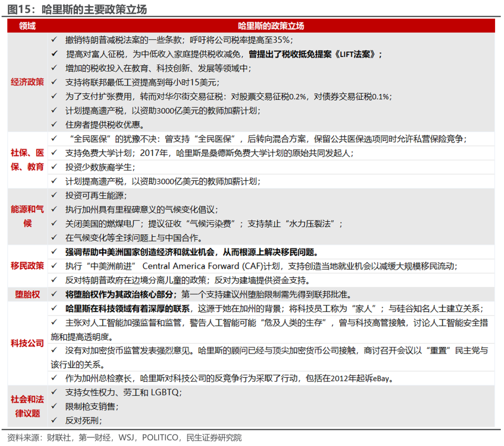The height and width of the screenshot is (446, 504).
Task: Click the checkmark beside 哈里斯在科技领域
Action: point(54,308)
